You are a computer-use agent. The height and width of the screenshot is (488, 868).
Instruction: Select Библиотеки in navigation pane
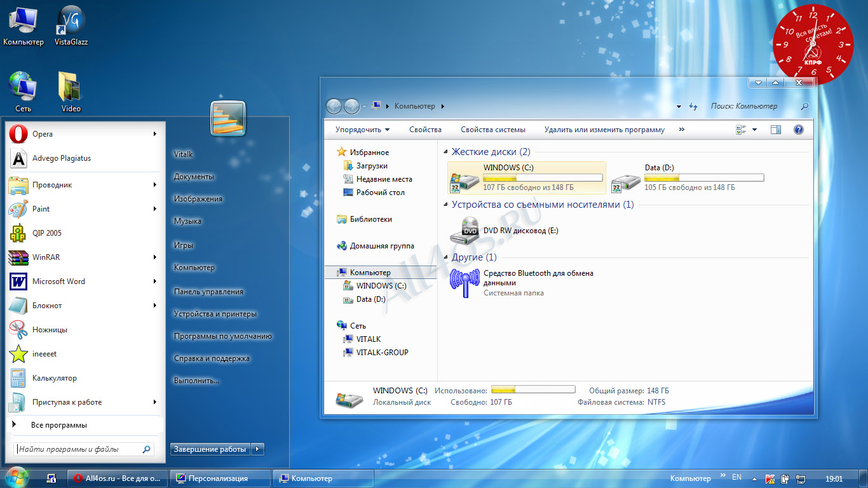click(x=364, y=219)
